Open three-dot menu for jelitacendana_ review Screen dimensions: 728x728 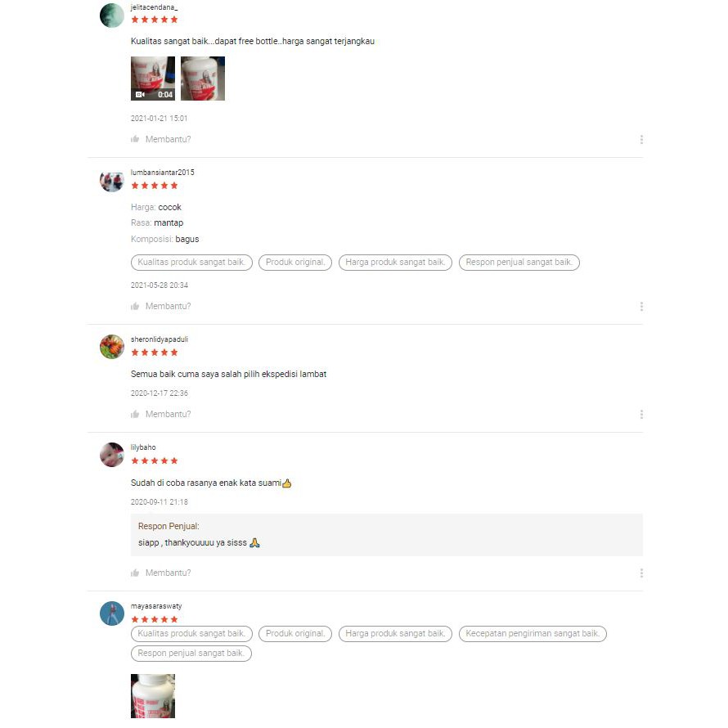(641, 140)
